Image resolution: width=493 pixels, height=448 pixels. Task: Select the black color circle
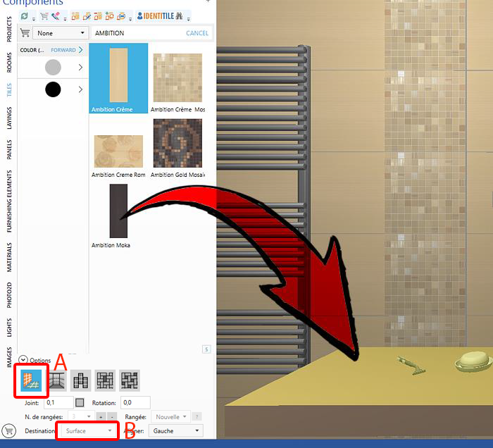pyautogui.click(x=53, y=89)
